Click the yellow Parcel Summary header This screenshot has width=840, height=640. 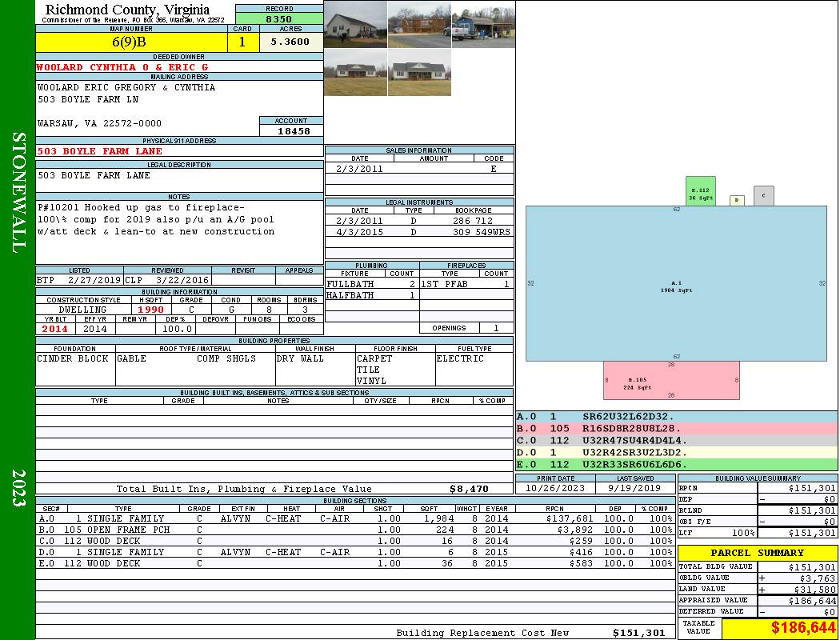[x=758, y=553]
